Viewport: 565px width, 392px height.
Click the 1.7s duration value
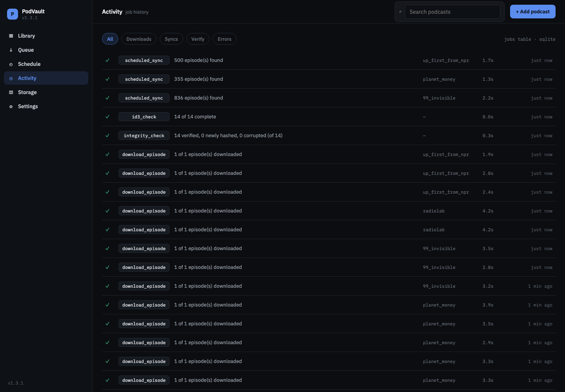point(488,60)
